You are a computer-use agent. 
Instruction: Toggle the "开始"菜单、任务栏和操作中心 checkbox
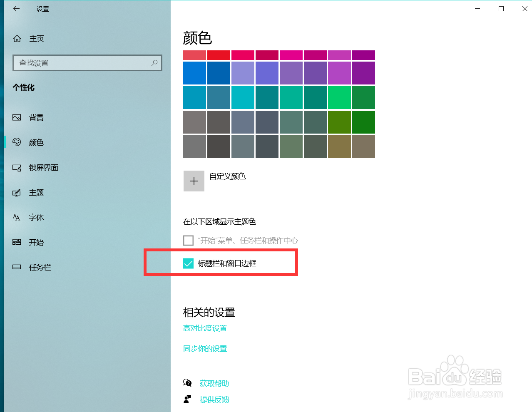[x=188, y=241]
